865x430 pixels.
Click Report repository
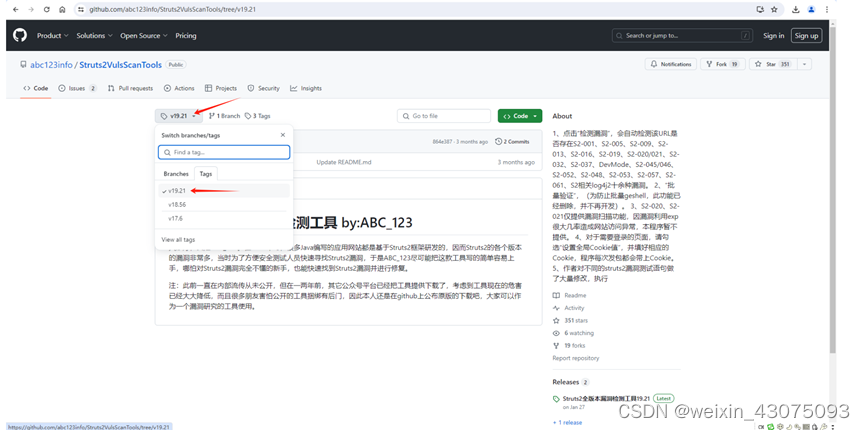[x=575, y=358]
